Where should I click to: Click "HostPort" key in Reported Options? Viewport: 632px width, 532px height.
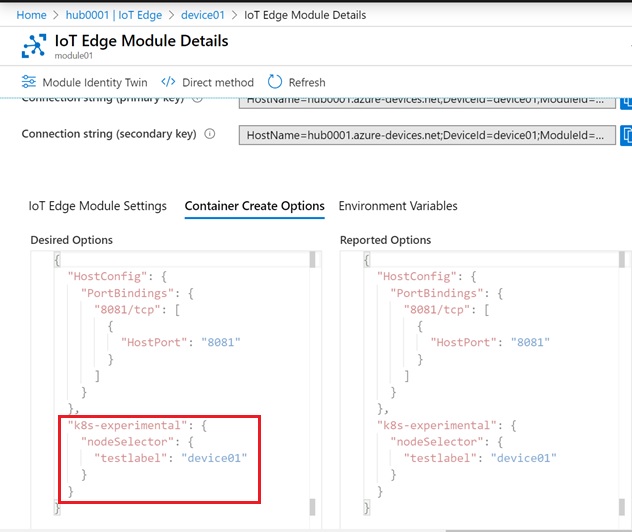point(464,343)
